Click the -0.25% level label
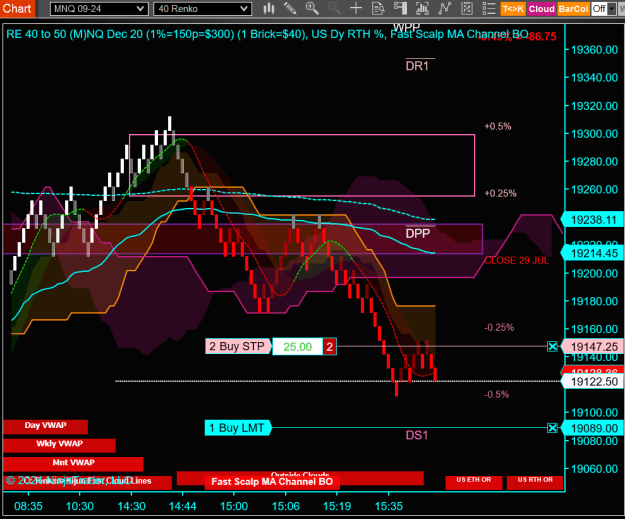 [499, 328]
